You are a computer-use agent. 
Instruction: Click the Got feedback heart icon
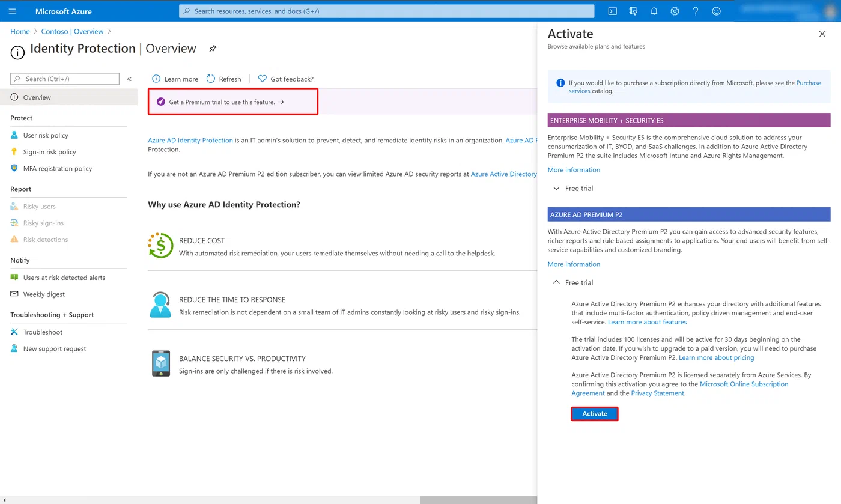coord(263,79)
